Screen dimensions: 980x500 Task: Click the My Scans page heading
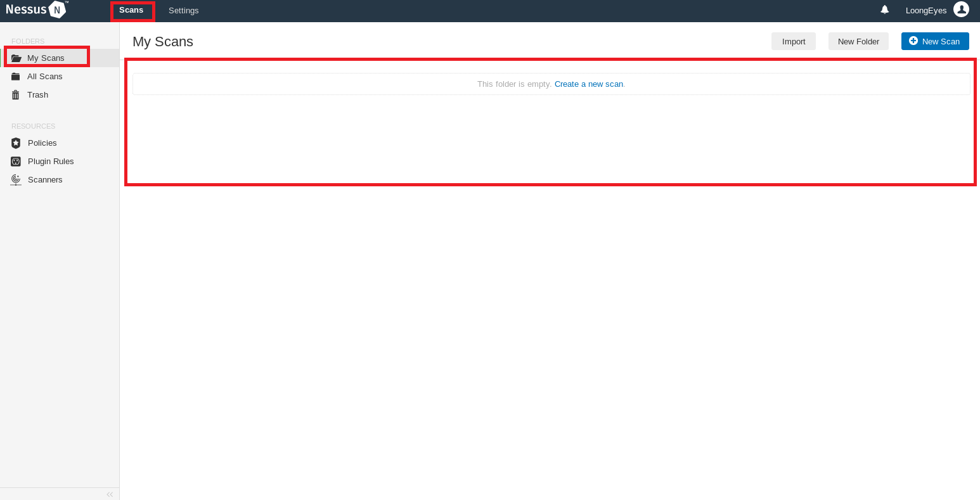click(163, 42)
